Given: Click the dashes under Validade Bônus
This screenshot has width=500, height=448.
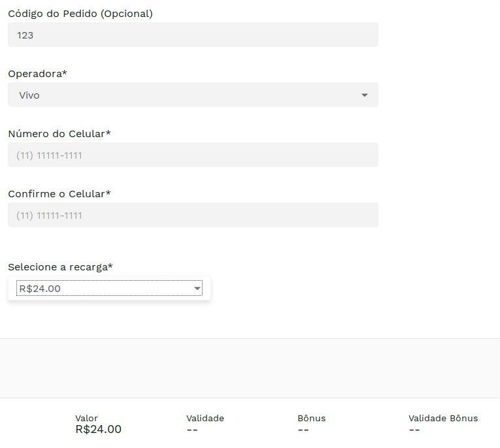Looking at the screenshot, I should point(414,430).
